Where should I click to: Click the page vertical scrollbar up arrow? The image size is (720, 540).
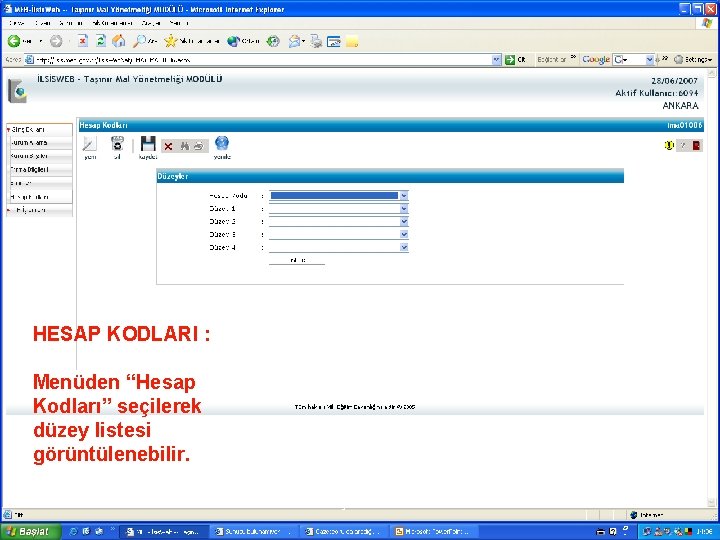coord(712,73)
